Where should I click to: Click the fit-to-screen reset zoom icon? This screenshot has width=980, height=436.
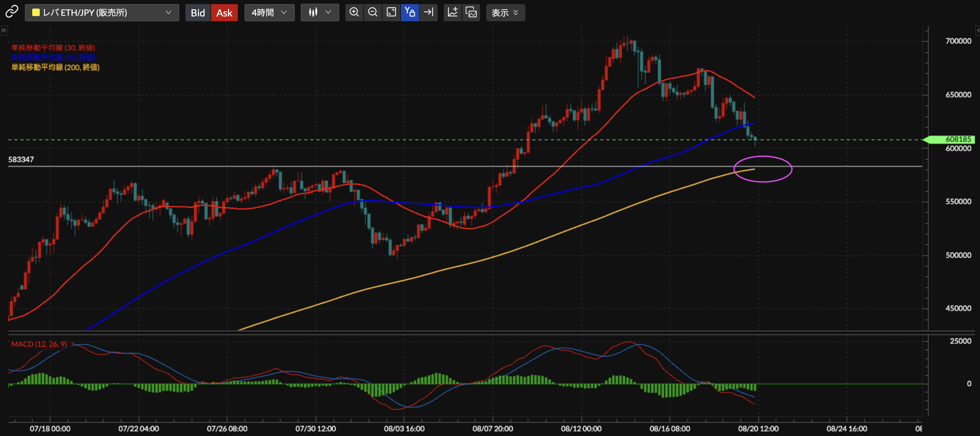point(391,13)
